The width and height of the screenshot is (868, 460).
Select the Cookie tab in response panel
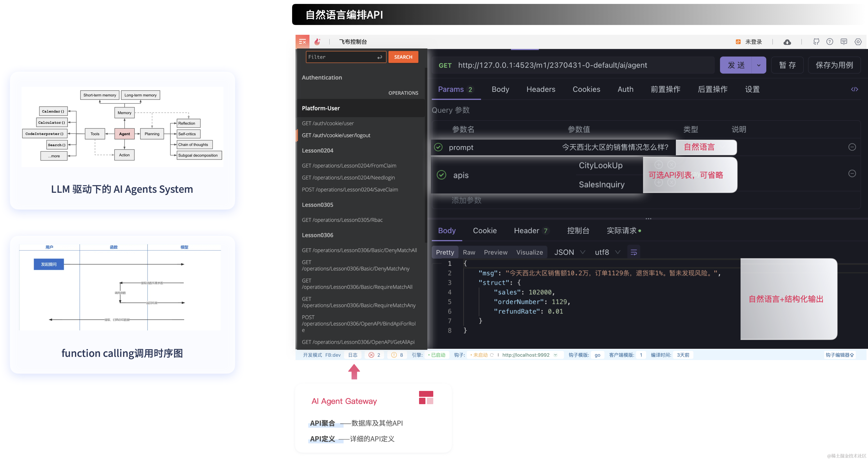(x=484, y=231)
